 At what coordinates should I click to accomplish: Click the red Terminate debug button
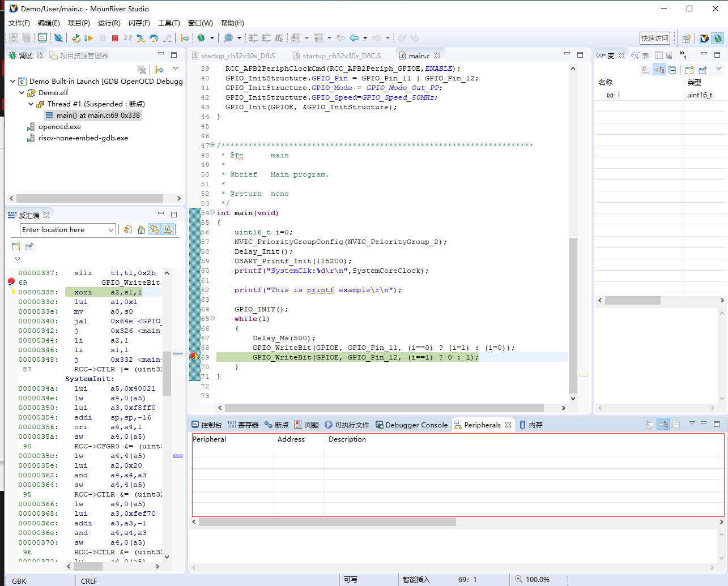click(115, 38)
